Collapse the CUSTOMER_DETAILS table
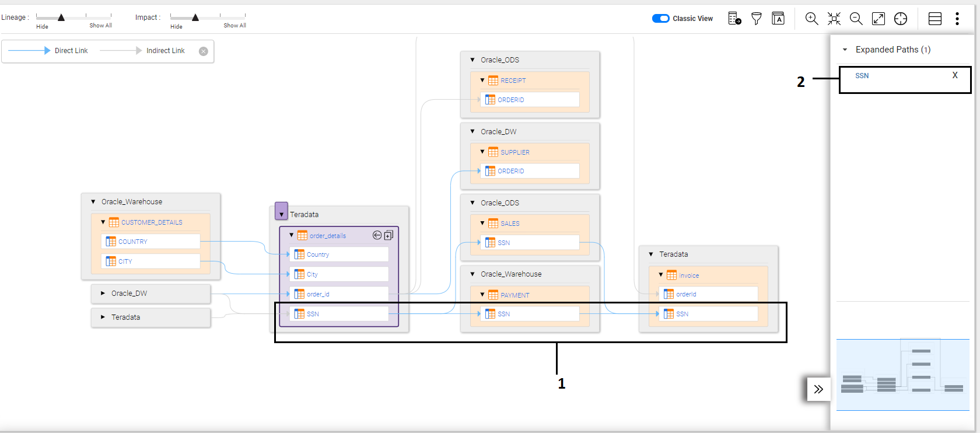 [103, 222]
